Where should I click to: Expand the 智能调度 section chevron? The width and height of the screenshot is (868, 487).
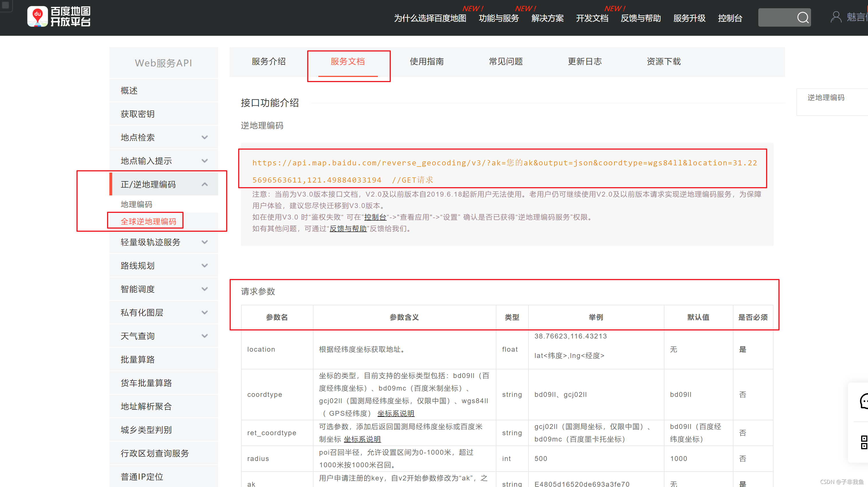click(204, 289)
